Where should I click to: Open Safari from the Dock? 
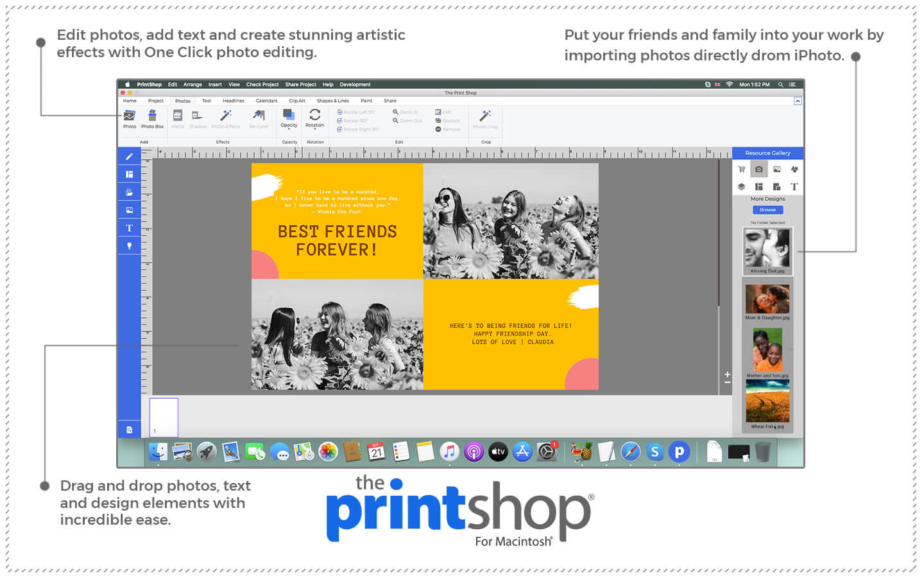click(x=630, y=452)
